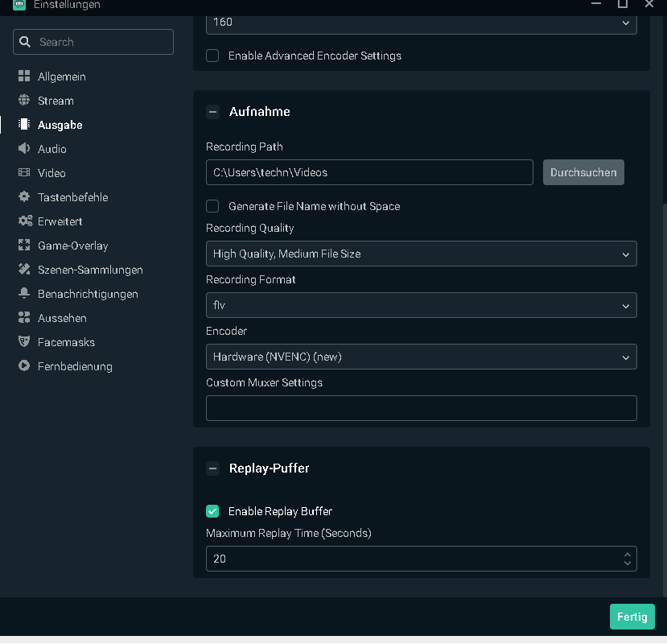The height and width of the screenshot is (644, 667).
Task: Increase Maximum Replay Time with up arrow
Action: click(x=627, y=554)
